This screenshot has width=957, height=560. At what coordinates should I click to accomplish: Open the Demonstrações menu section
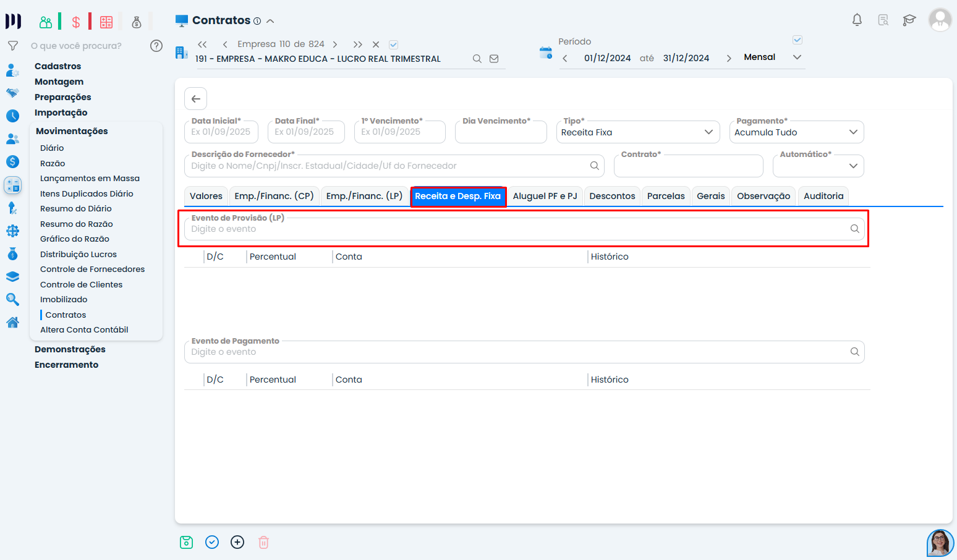[70, 349]
